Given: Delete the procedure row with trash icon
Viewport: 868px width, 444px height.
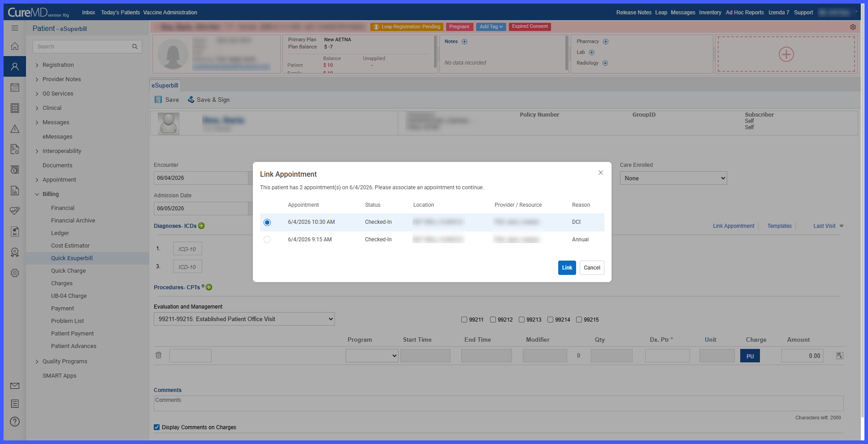Looking at the screenshot, I should coord(159,355).
